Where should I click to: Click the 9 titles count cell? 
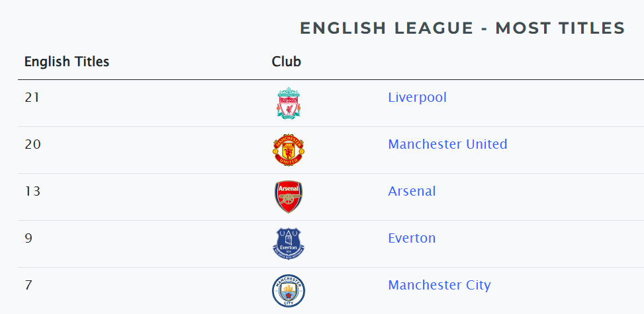[28, 238]
